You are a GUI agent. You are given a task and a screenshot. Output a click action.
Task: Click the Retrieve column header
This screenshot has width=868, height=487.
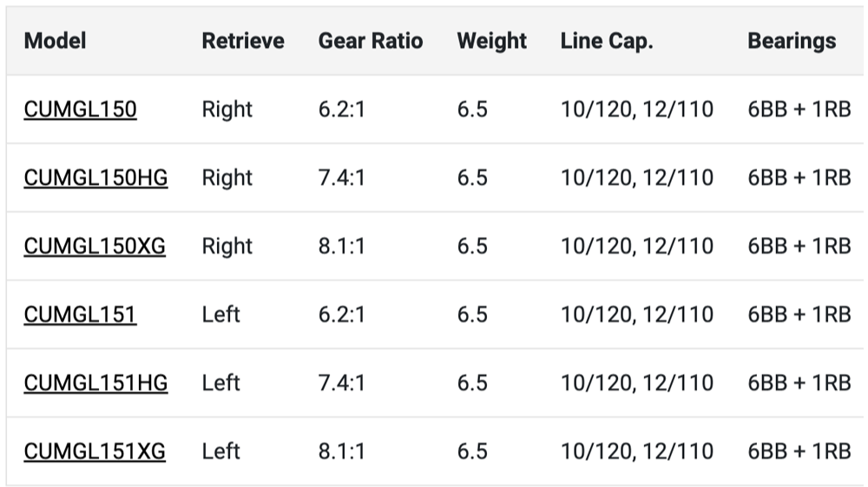pos(243,41)
